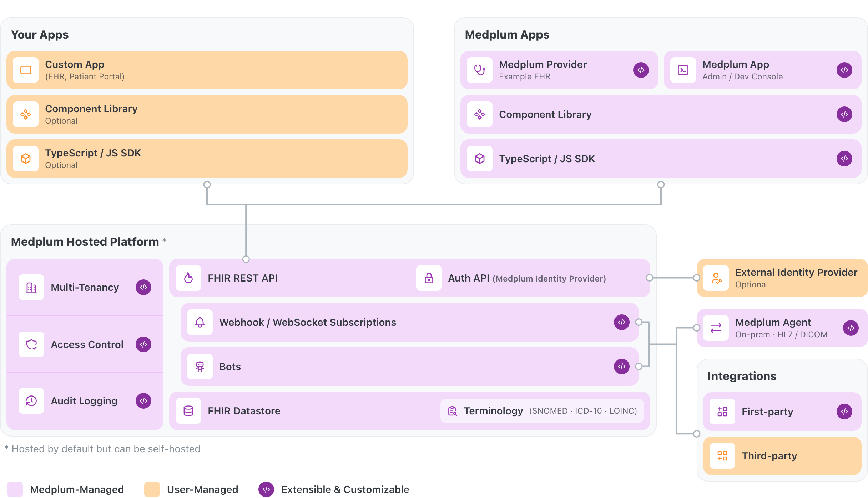Click the Extensible & Customizable legend code icon

tap(266, 489)
